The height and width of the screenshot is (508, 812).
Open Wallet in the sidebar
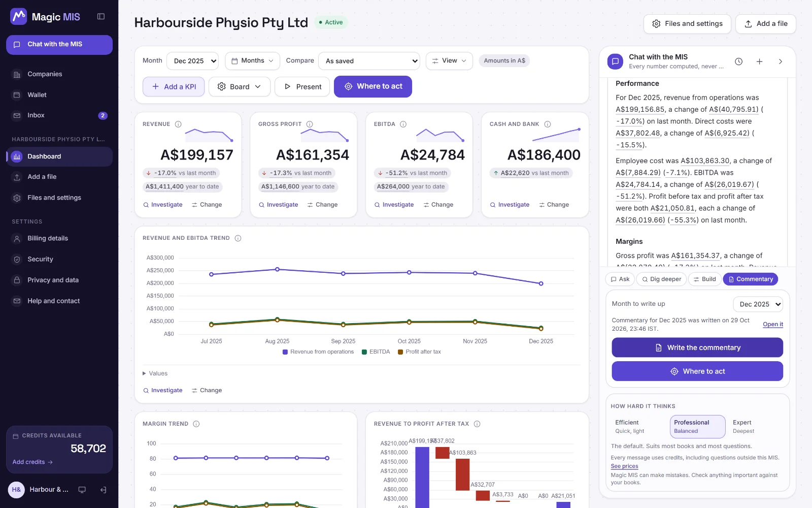pyautogui.click(x=59, y=95)
